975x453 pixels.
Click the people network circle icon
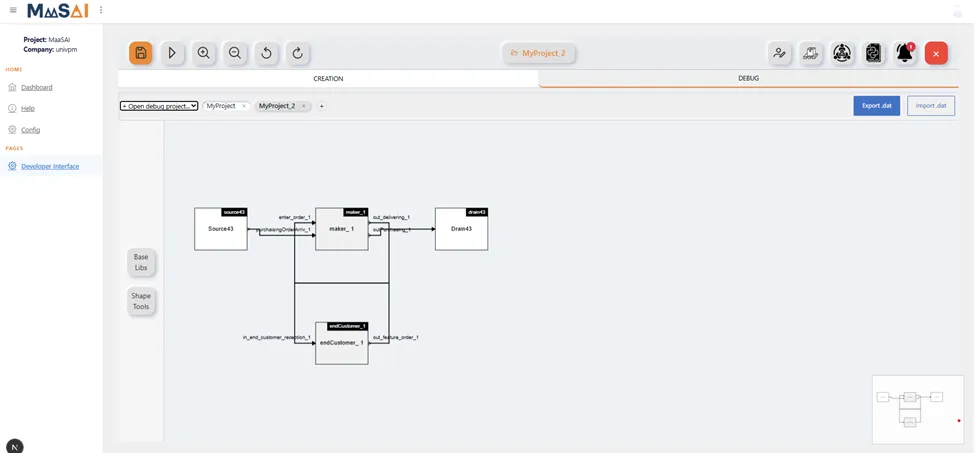click(842, 53)
